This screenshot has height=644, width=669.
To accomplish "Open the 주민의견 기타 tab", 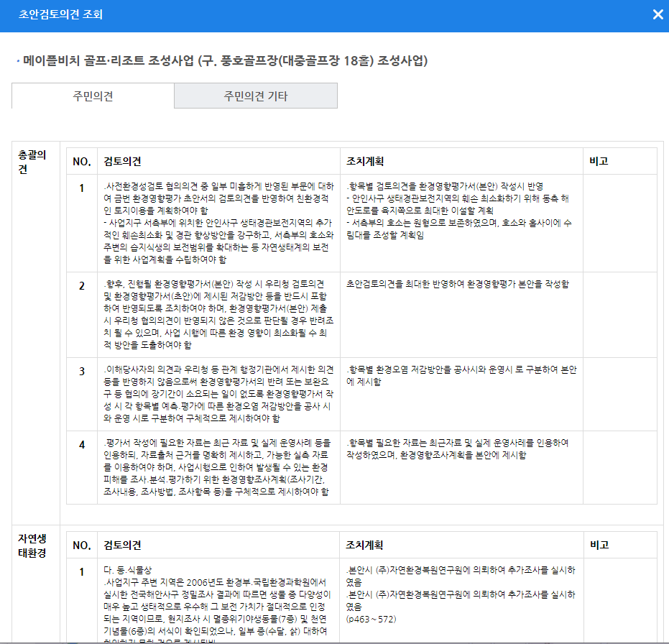I will pyautogui.click(x=255, y=96).
